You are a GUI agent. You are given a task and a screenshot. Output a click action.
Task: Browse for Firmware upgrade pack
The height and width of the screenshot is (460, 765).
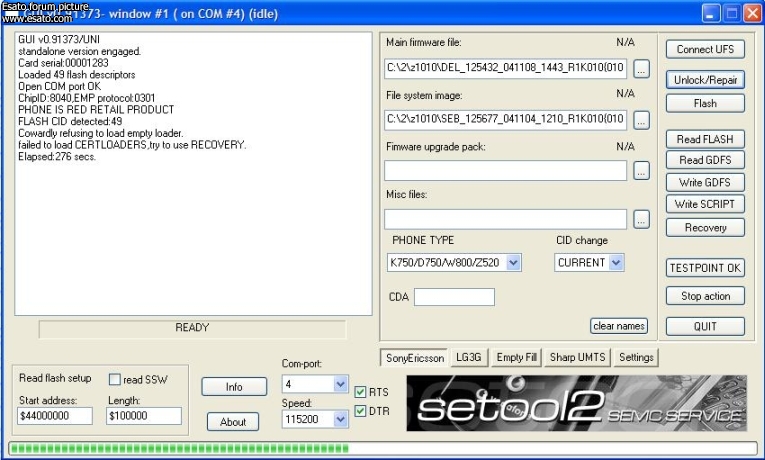click(x=641, y=171)
